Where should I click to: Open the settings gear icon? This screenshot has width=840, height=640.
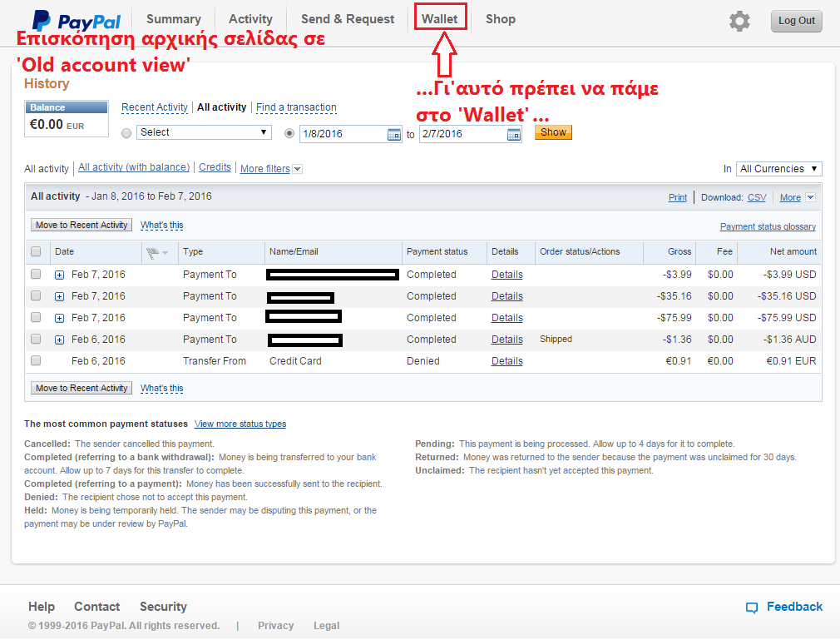739,21
